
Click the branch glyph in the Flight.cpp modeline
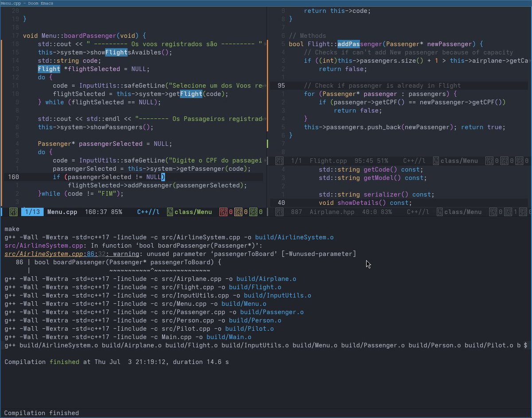click(436, 161)
